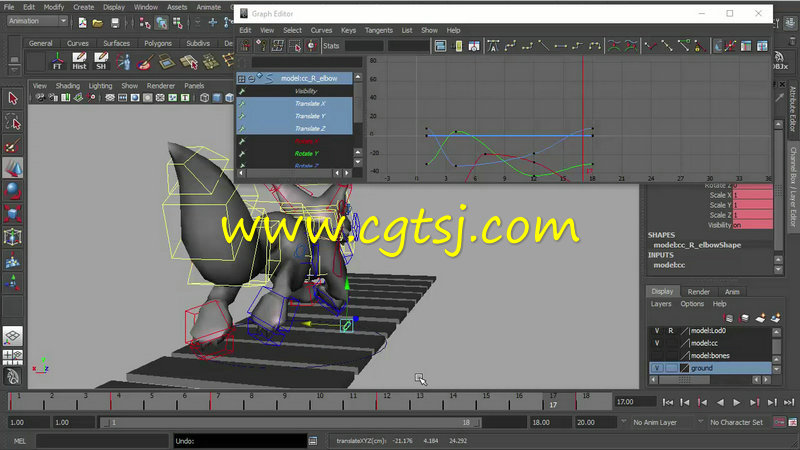Open the Curves menu in Graph Editor
The image size is (800, 450).
(x=321, y=30)
